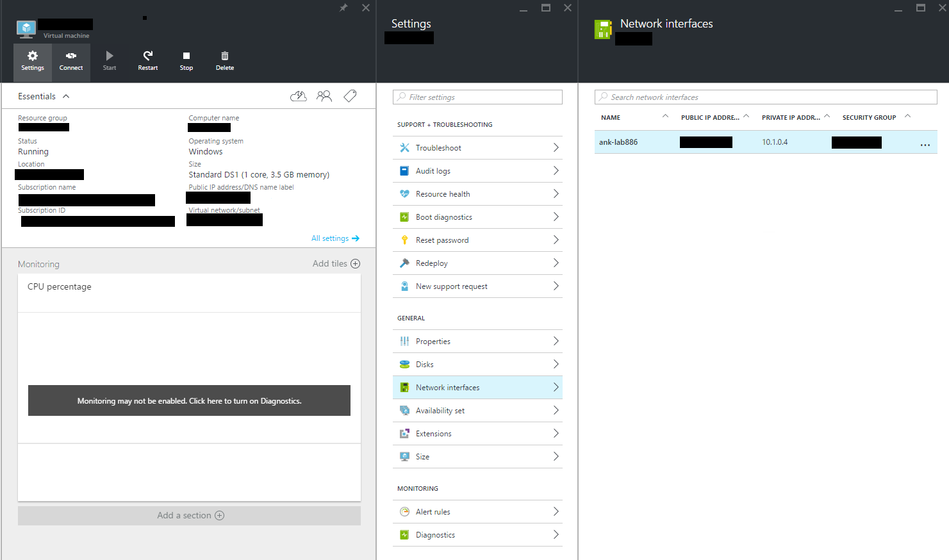Open Resource health setting
949x560 pixels.
pyautogui.click(x=477, y=194)
